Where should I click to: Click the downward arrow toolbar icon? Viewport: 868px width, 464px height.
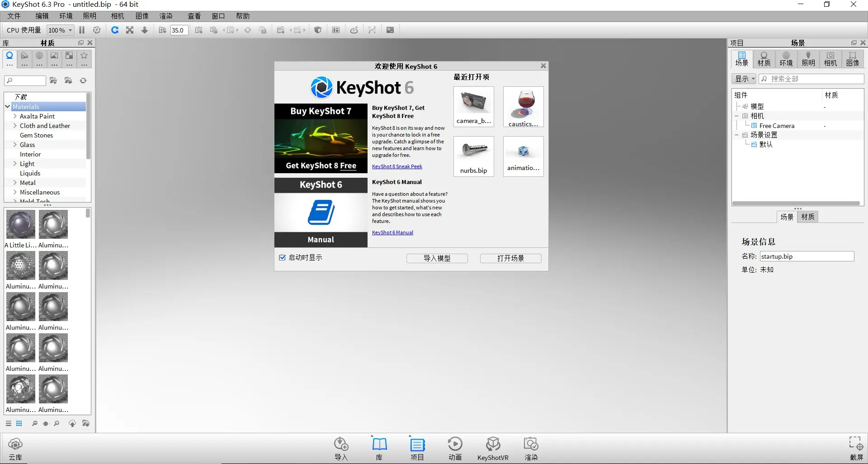145,30
